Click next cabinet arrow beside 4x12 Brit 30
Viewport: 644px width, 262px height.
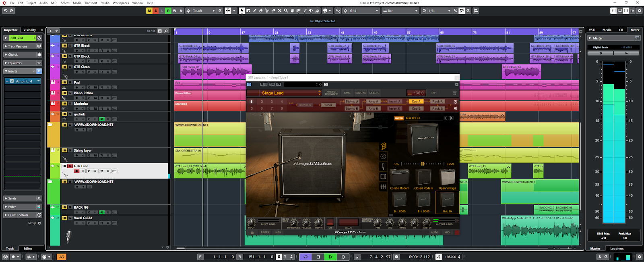coord(451,118)
